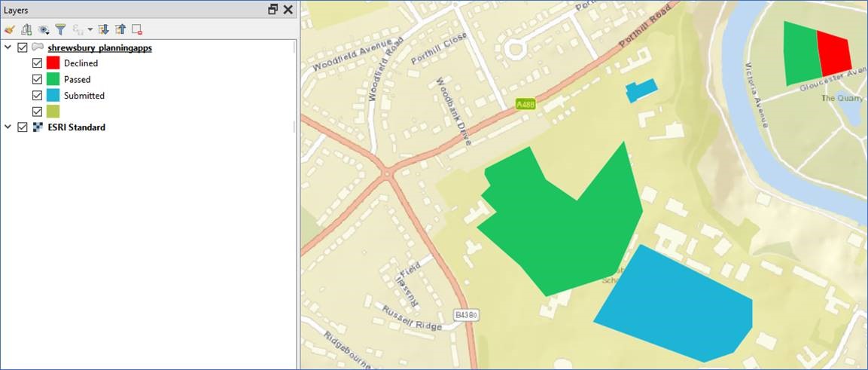Open the Layer Styling panel paintbrush icon
This screenshot has width=868, height=370.
coord(9,29)
